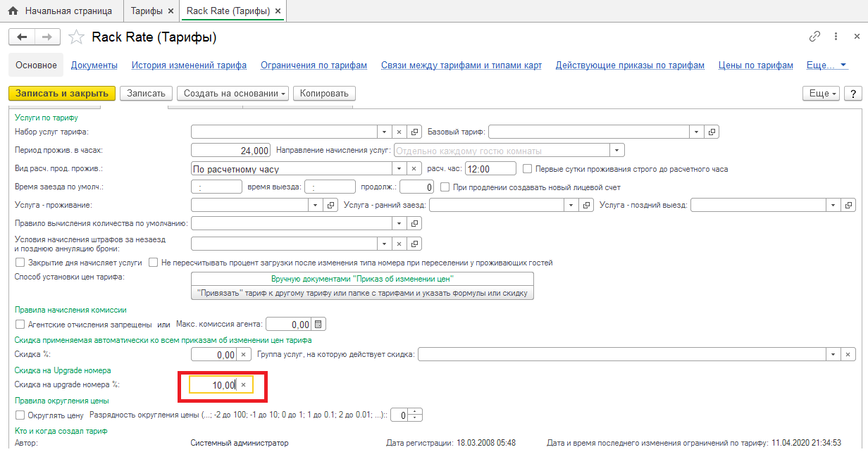Click the Записать button

pyautogui.click(x=146, y=94)
